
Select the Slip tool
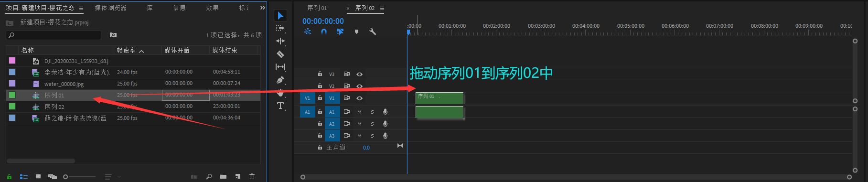point(280,67)
